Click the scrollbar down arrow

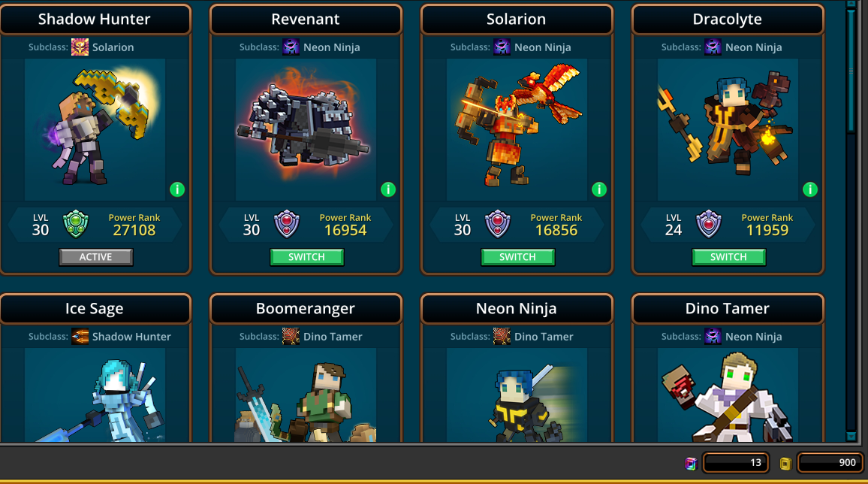851,437
